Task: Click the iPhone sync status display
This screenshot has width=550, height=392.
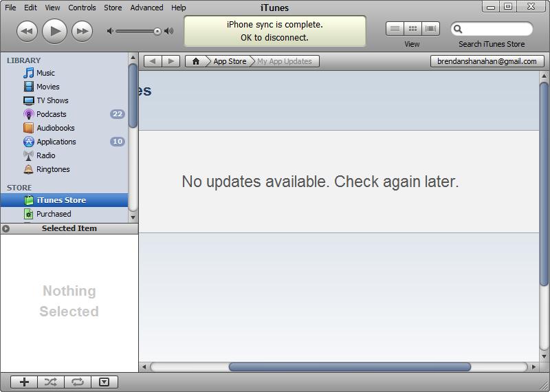Action: 275,31
